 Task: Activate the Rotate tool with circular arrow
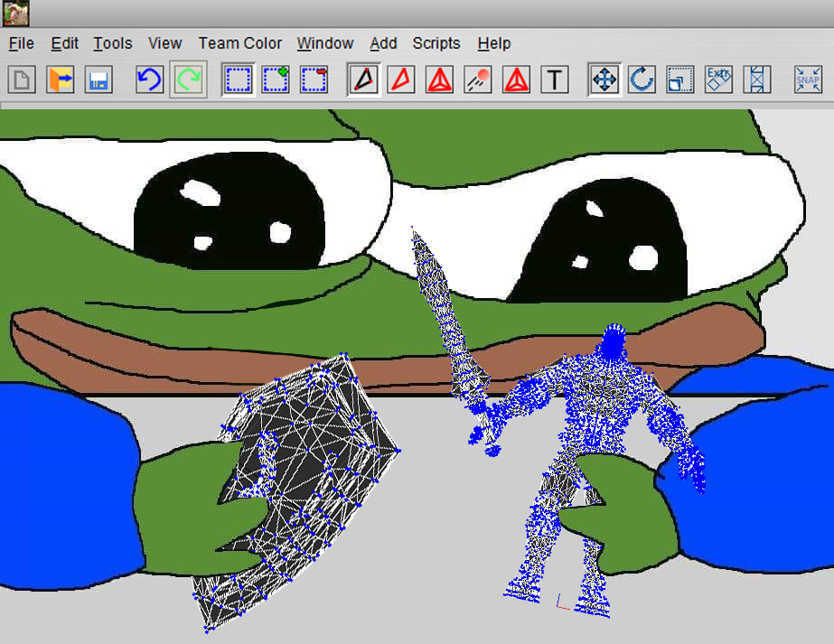(x=642, y=79)
